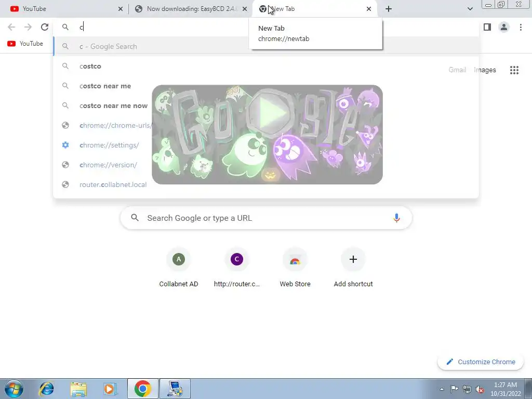Close the YouTube tab
The height and width of the screenshot is (399, 532).
coord(121,9)
